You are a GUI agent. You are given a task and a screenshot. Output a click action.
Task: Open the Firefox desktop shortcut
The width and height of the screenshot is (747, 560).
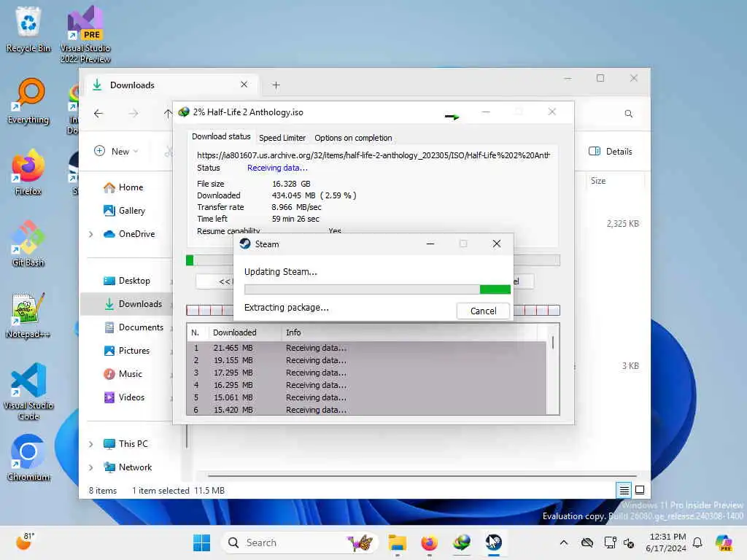(x=28, y=172)
